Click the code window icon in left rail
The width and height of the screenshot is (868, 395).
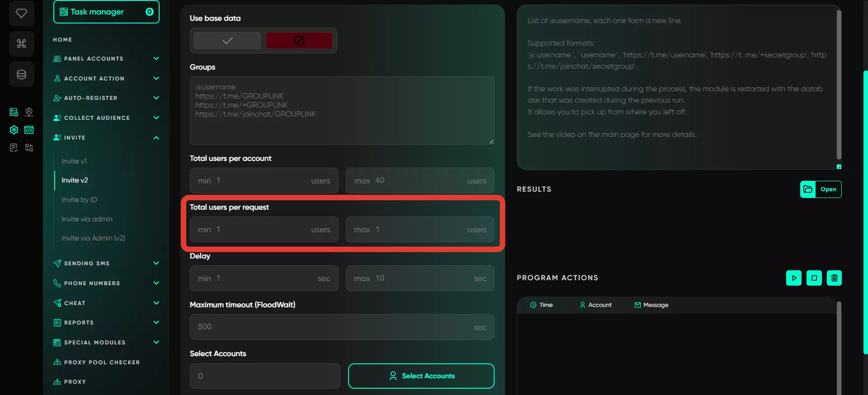pyautogui.click(x=29, y=130)
